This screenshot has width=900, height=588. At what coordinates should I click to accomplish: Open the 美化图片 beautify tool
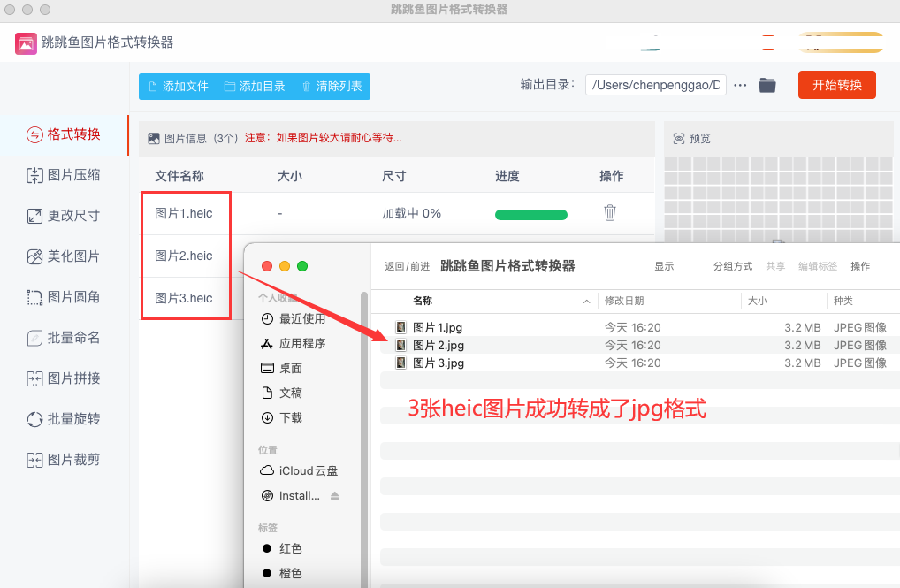[x=64, y=256]
